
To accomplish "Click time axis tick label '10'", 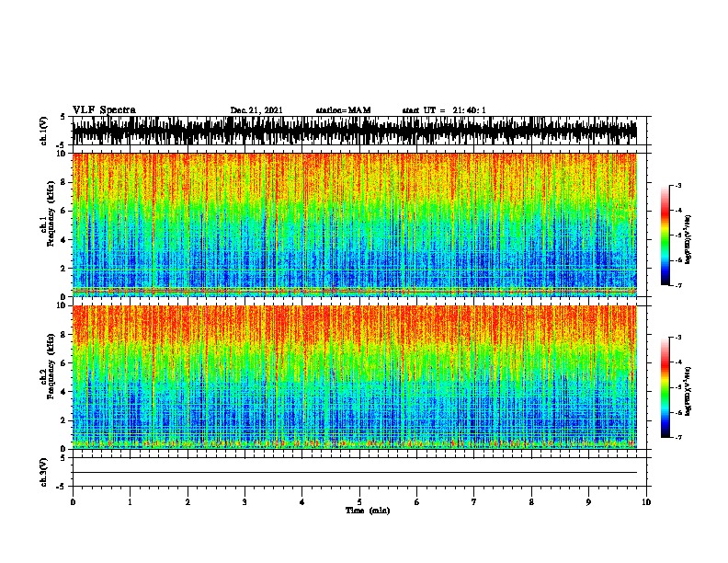I will (646, 502).
